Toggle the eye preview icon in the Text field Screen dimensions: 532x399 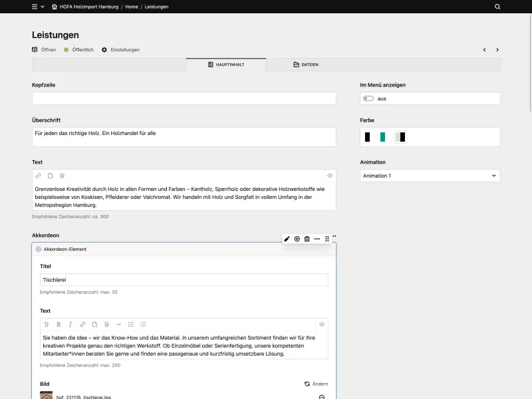pos(329,176)
